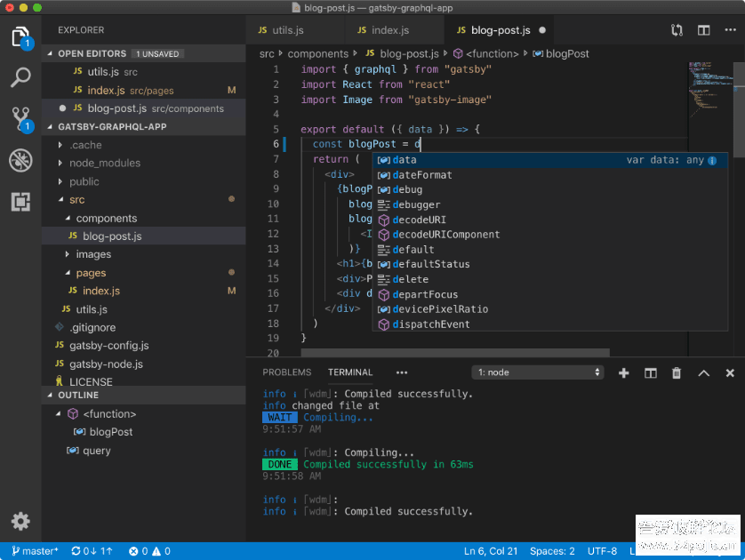The height and width of the screenshot is (560, 745).
Task: Split the terminal panel
Action: pos(651,372)
